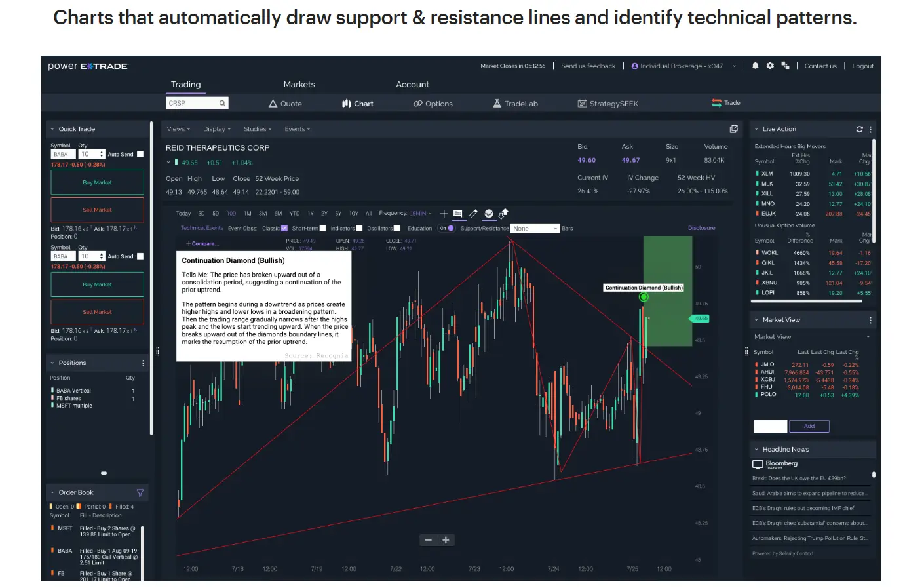Enable the Oscillators checkbox
The height and width of the screenshot is (588, 924).
point(396,229)
